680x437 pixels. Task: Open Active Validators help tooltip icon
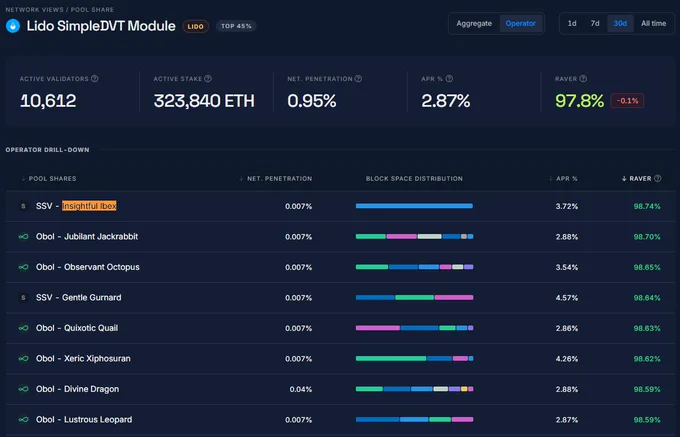[95, 78]
